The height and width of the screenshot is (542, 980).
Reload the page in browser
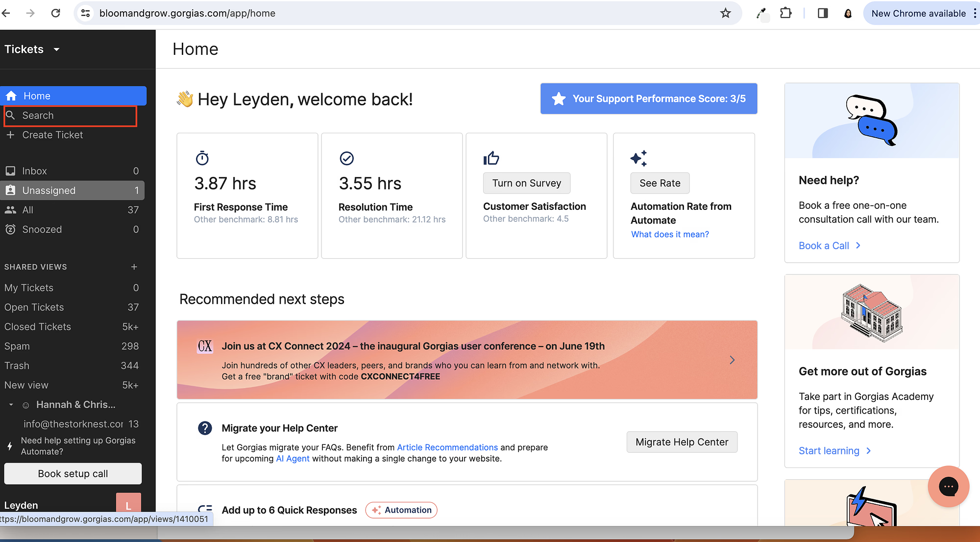56,13
